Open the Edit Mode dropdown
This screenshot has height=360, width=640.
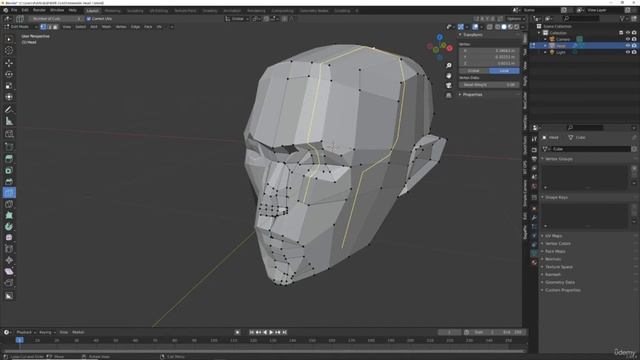pyautogui.click(x=20, y=27)
